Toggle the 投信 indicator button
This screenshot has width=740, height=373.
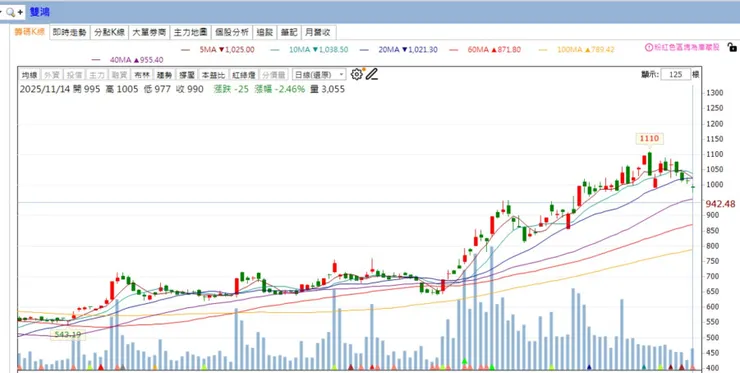pyautogui.click(x=74, y=75)
